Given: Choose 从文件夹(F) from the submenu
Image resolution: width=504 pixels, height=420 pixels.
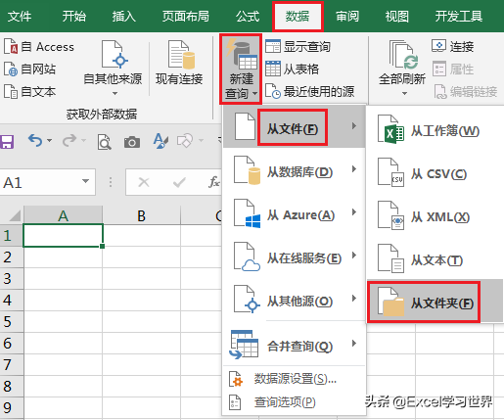Looking at the screenshot, I should click(435, 302).
